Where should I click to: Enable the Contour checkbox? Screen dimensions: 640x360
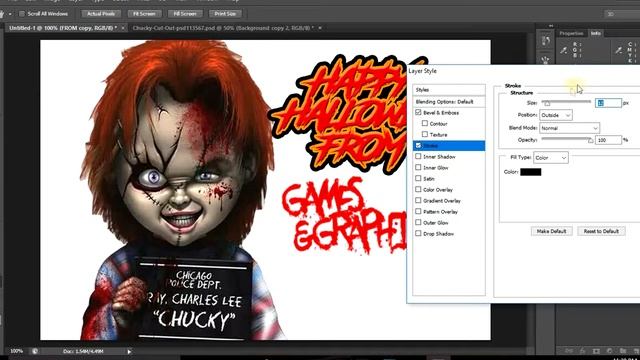[425, 123]
